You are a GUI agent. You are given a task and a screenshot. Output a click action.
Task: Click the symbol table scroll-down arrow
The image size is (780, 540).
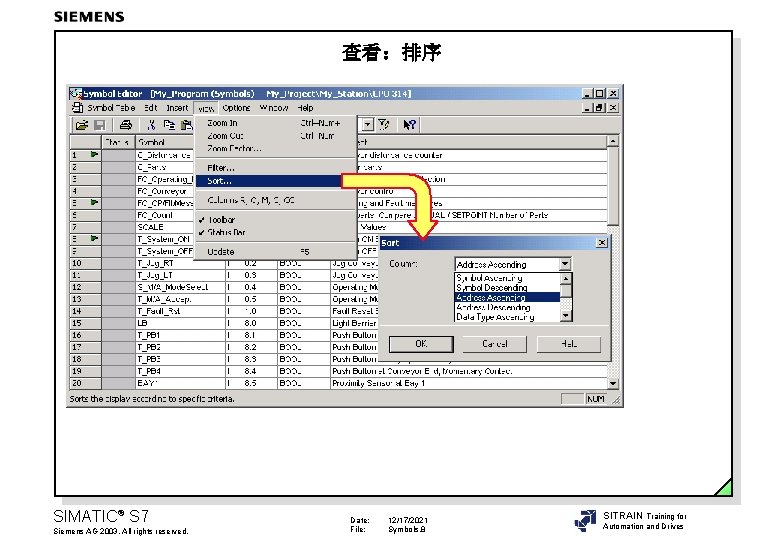click(613, 383)
